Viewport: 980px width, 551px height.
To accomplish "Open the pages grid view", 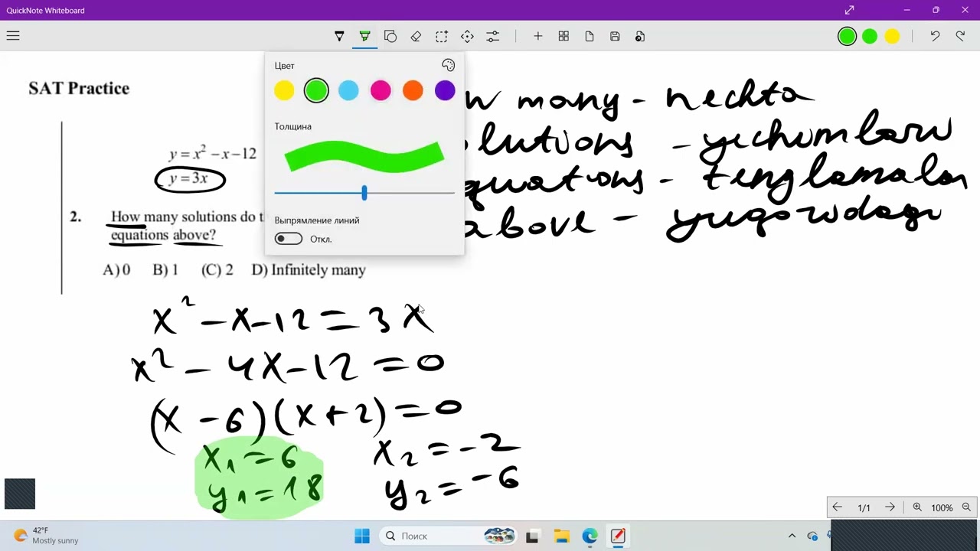I will (x=563, y=36).
